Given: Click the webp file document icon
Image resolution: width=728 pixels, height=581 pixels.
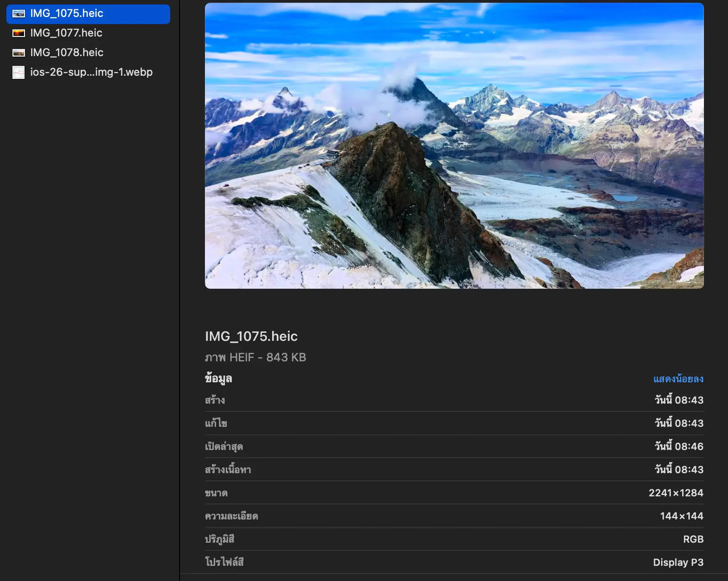Looking at the screenshot, I should pyautogui.click(x=18, y=72).
